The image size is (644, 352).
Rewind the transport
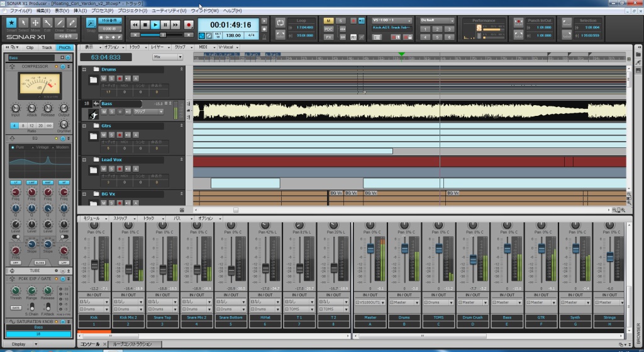[135, 25]
